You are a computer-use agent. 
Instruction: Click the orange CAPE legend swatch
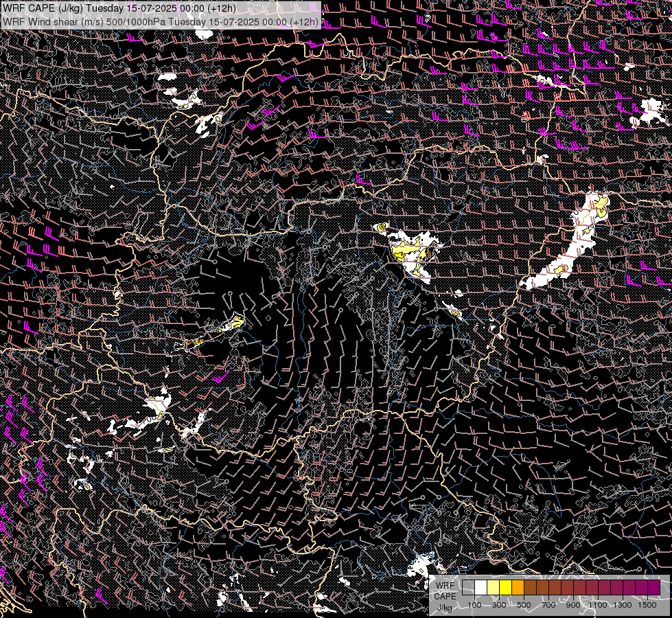518,588
